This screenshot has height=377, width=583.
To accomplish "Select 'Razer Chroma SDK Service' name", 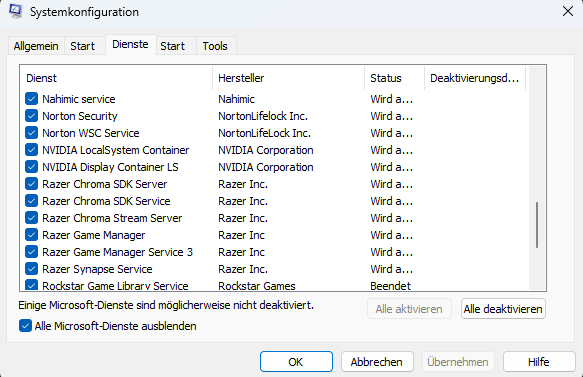I will click(106, 201).
